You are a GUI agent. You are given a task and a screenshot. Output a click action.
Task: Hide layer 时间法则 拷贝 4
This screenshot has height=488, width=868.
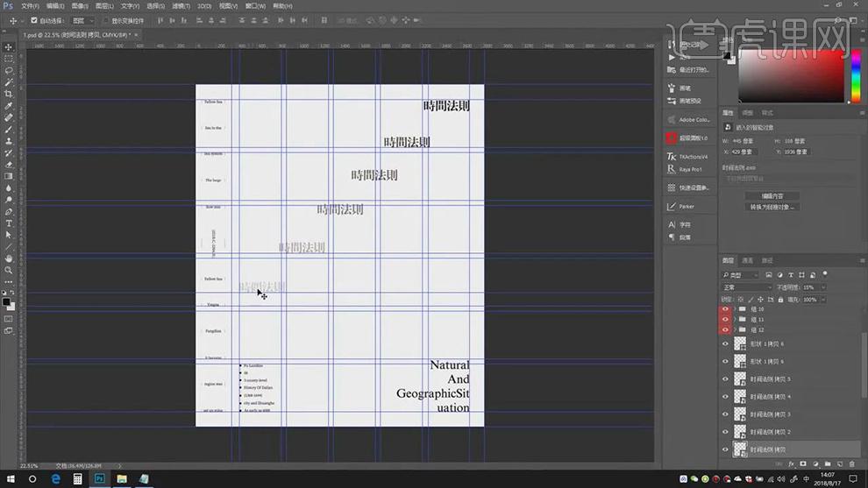725,397
